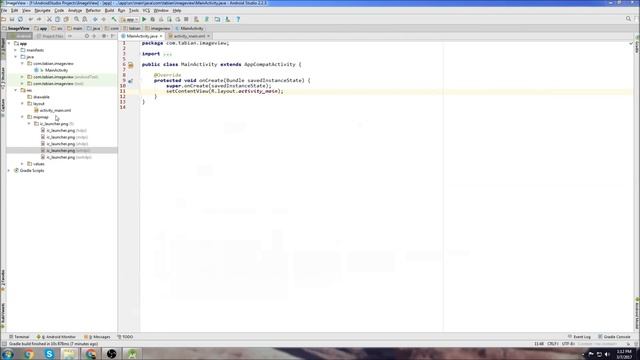Expand the values folder arrow
This screenshot has width=640, height=360.
point(22,164)
